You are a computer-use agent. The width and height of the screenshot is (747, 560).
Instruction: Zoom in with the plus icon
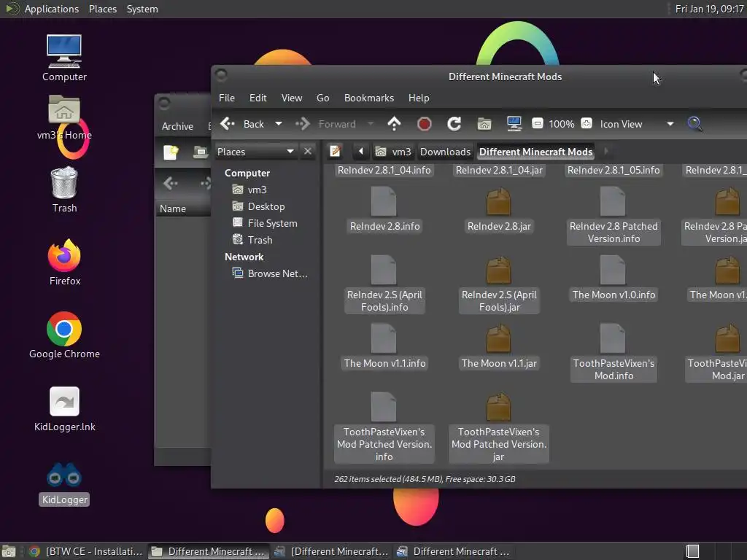[587, 124]
